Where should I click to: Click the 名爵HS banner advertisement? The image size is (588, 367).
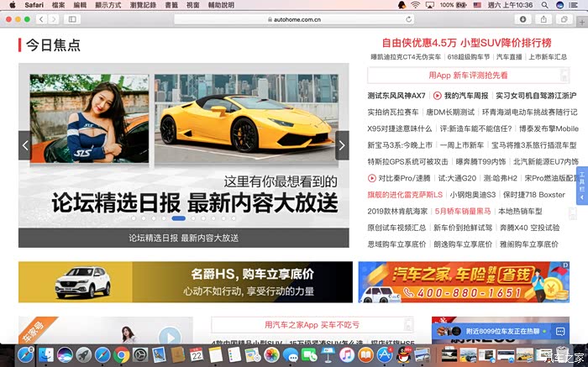(x=185, y=282)
